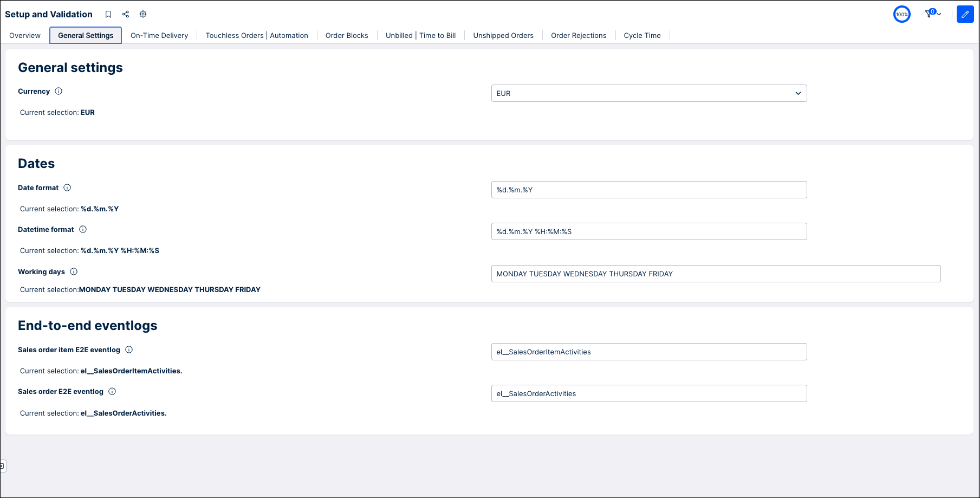980x498 pixels.
Task: Show info tooltip next to Datetime format
Action: coord(83,229)
